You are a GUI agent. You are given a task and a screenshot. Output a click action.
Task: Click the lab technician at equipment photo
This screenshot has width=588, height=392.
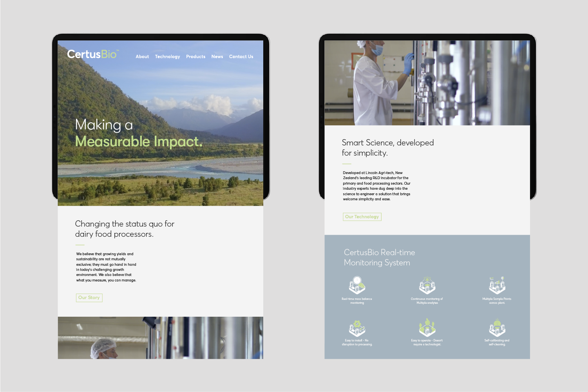(427, 83)
